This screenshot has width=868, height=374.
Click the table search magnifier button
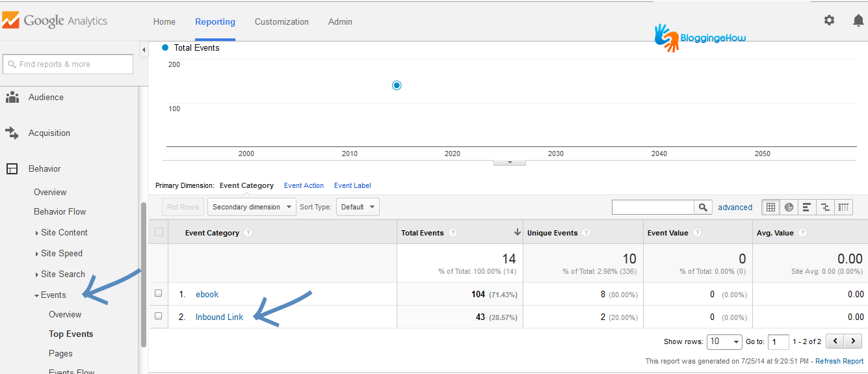pyautogui.click(x=703, y=207)
